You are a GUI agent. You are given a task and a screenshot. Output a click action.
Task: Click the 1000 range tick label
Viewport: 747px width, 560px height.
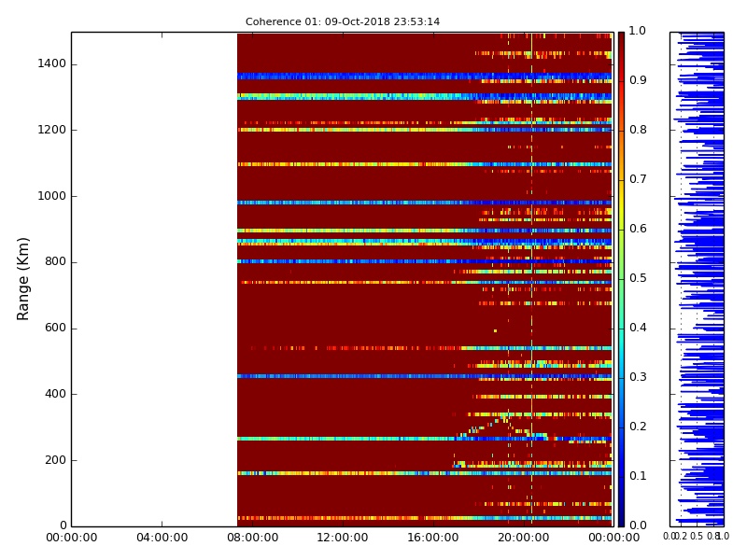click(52, 196)
